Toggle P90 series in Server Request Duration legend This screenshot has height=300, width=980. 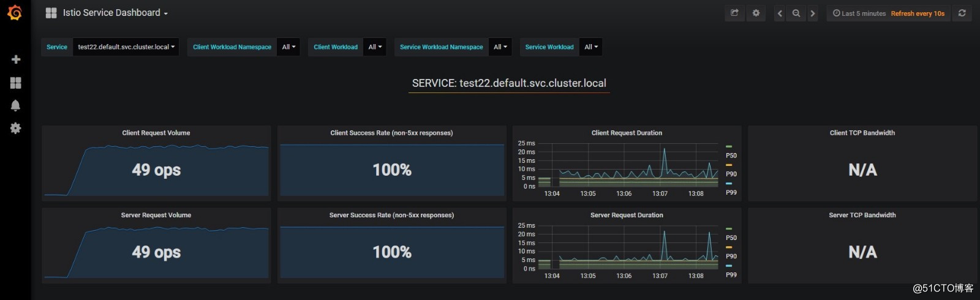click(x=731, y=256)
